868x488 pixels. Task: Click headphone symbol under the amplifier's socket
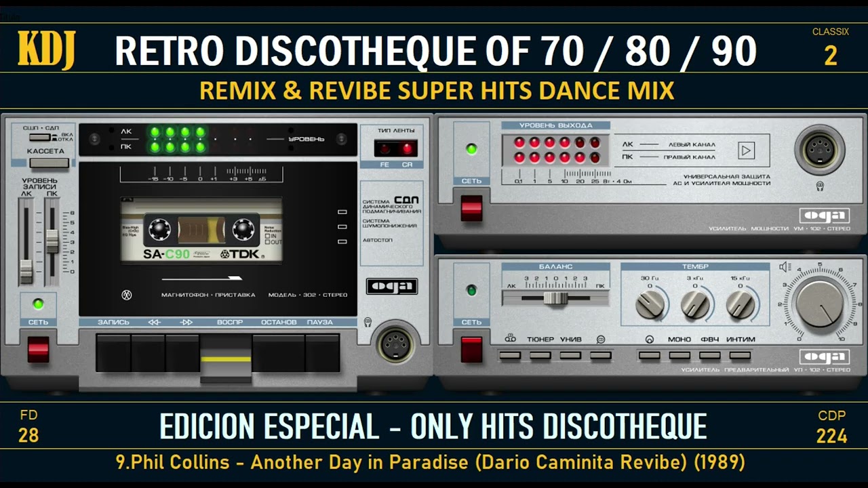click(821, 186)
